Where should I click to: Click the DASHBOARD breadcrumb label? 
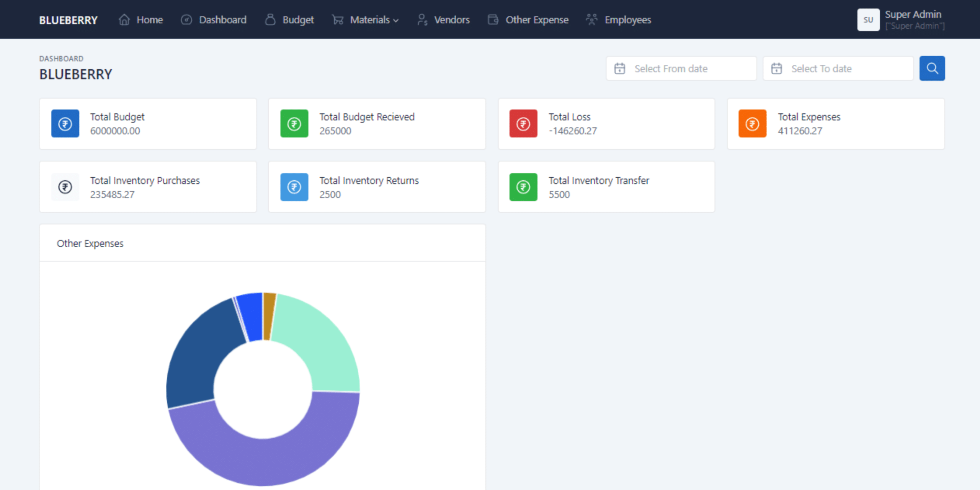(61, 59)
